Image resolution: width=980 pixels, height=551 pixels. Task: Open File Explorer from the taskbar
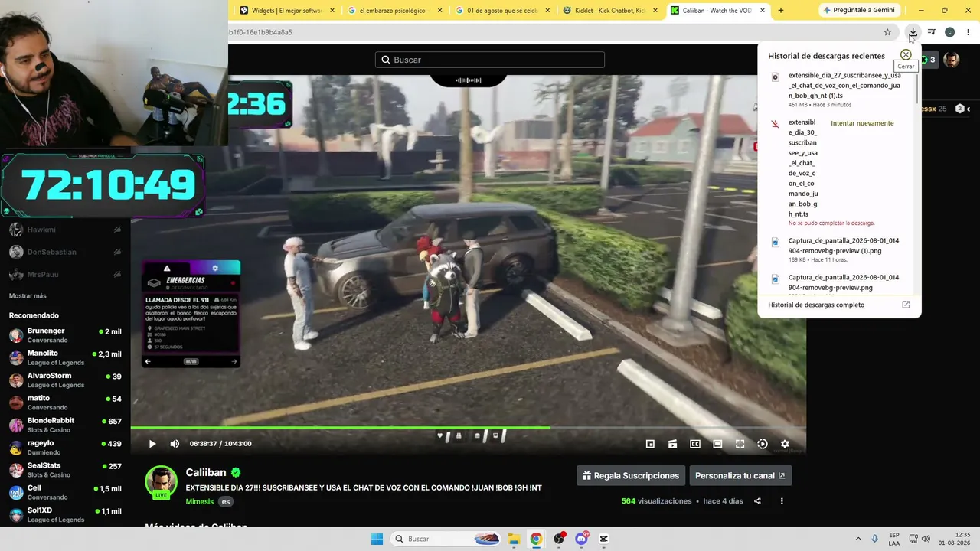coord(514,539)
